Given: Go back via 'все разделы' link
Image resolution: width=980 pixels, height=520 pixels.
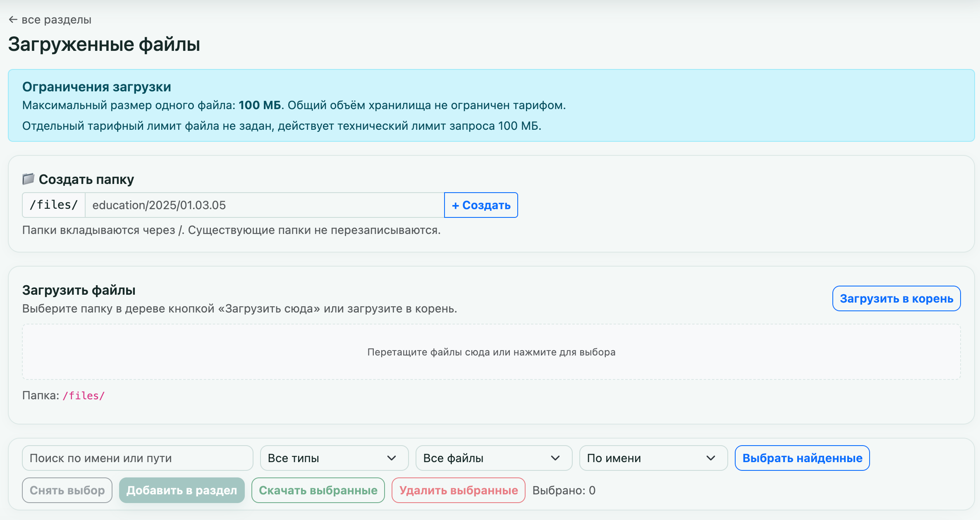Looking at the screenshot, I should point(50,19).
